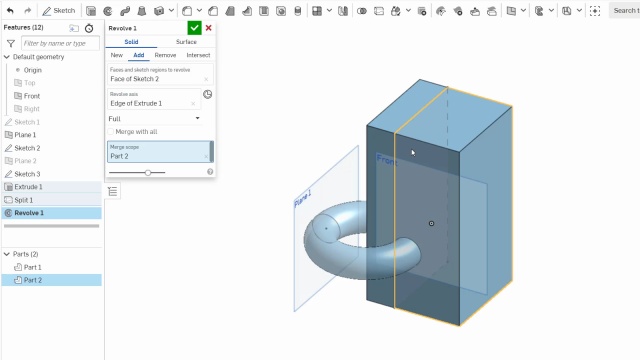
Task: Switch to the Surface tab
Action: (186, 42)
